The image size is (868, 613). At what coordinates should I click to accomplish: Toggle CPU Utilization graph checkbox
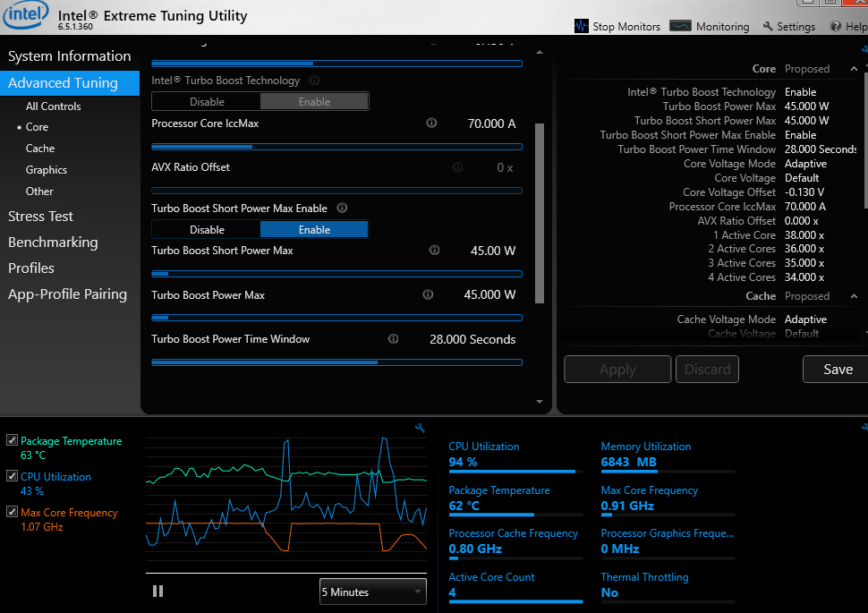point(12,476)
